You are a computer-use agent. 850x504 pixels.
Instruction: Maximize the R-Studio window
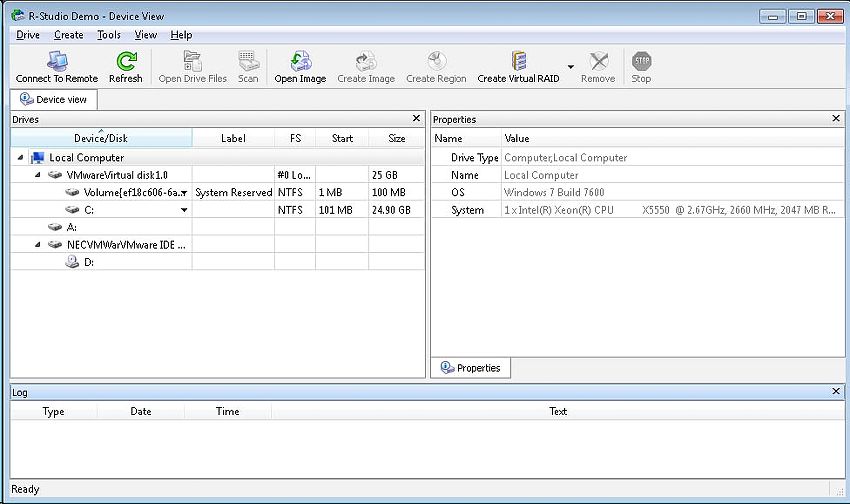point(801,16)
